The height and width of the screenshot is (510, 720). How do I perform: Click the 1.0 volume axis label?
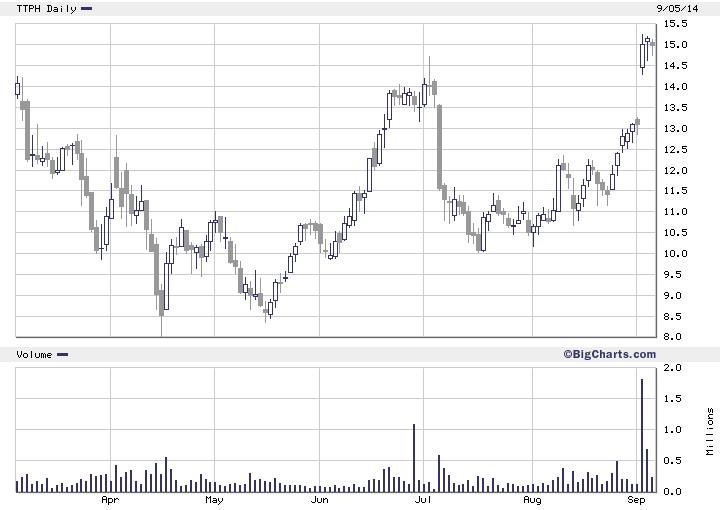pyautogui.click(x=673, y=430)
